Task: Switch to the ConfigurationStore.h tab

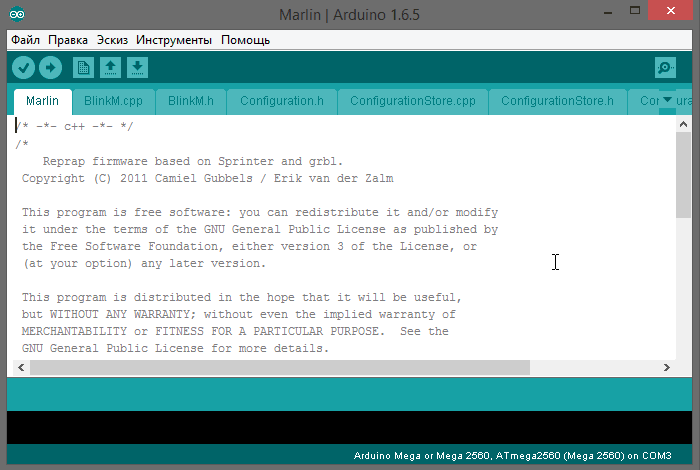Action: pos(558,101)
